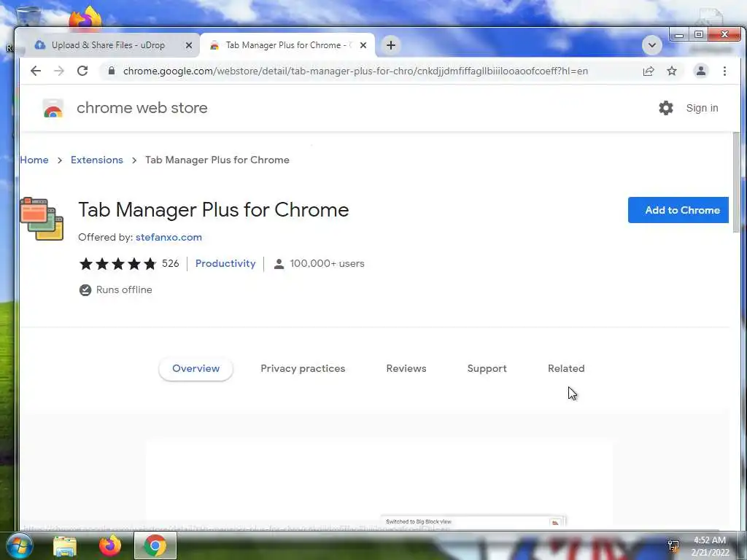The width and height of the screenshot is (747, 560).
Task: Click the Tab Manager Plus extension icon
Action: [42, 219]
